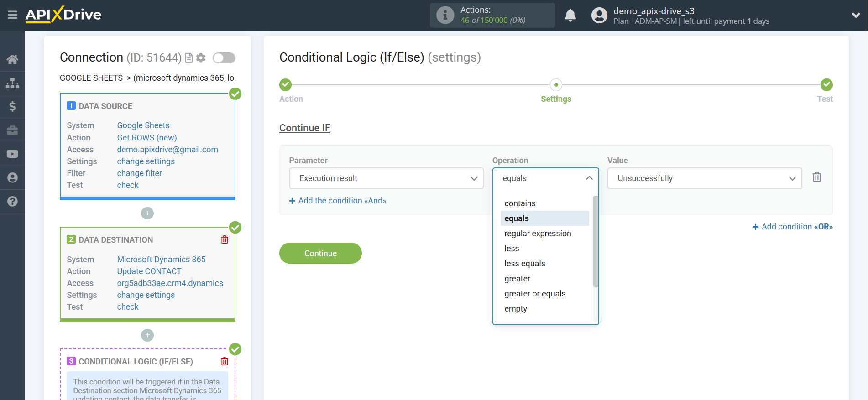Select 'empty' operation
The width and height of the screenshot is (868, 400).
click(x=544, y=309)
